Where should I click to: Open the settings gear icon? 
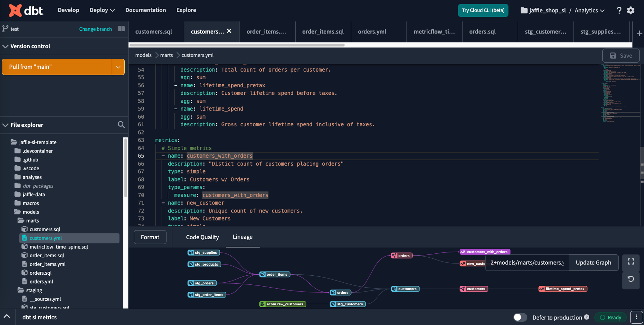(630, 10)
